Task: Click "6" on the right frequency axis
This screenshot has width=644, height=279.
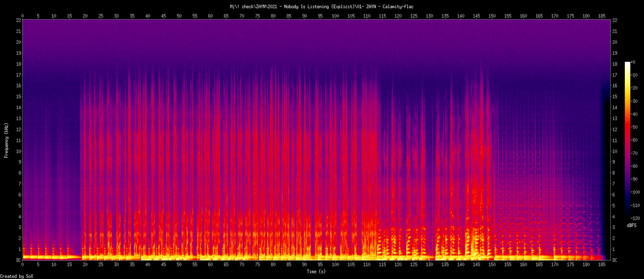Action: click(614, 195)
